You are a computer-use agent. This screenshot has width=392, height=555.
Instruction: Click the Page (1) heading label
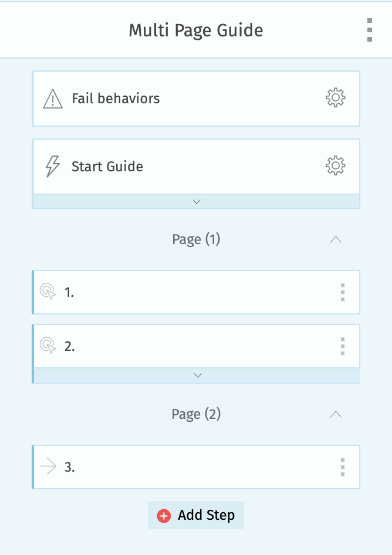[196, 239]
